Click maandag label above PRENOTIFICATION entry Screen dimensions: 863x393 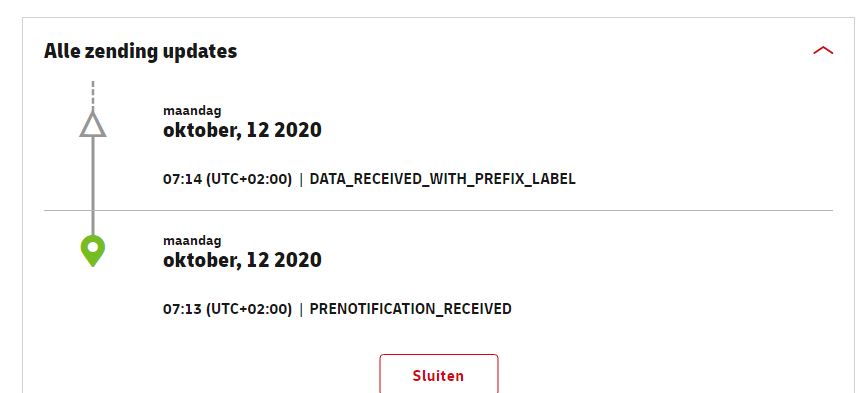(x=192, y=241)
